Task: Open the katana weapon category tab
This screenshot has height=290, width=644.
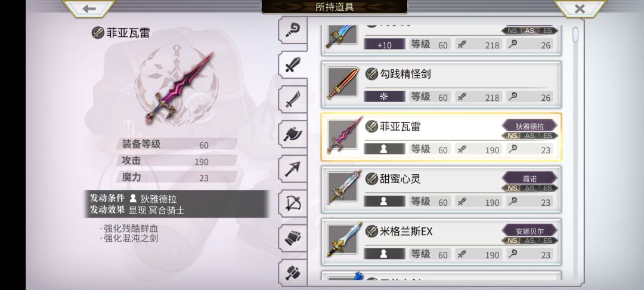Action: [293, 99]
